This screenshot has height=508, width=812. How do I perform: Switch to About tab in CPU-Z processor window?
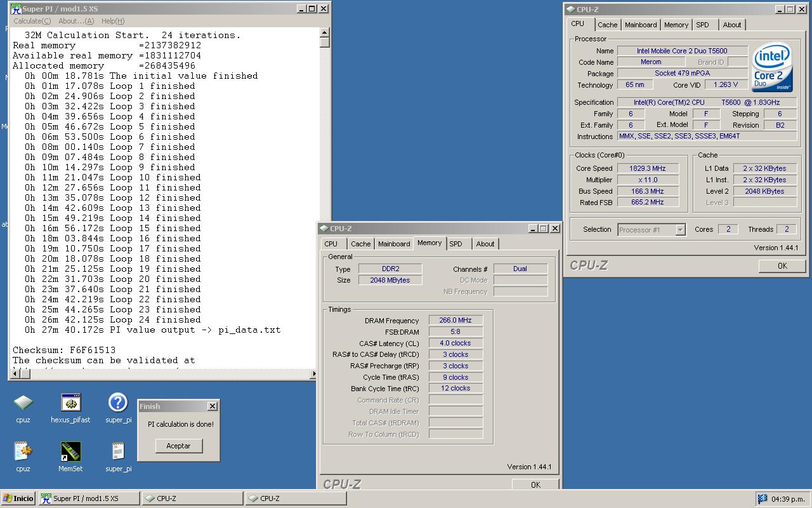732,25
